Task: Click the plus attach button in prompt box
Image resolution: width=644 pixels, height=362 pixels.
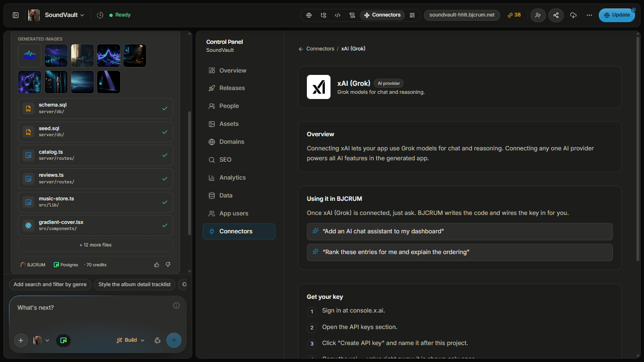Action: [x=21, y=340]
